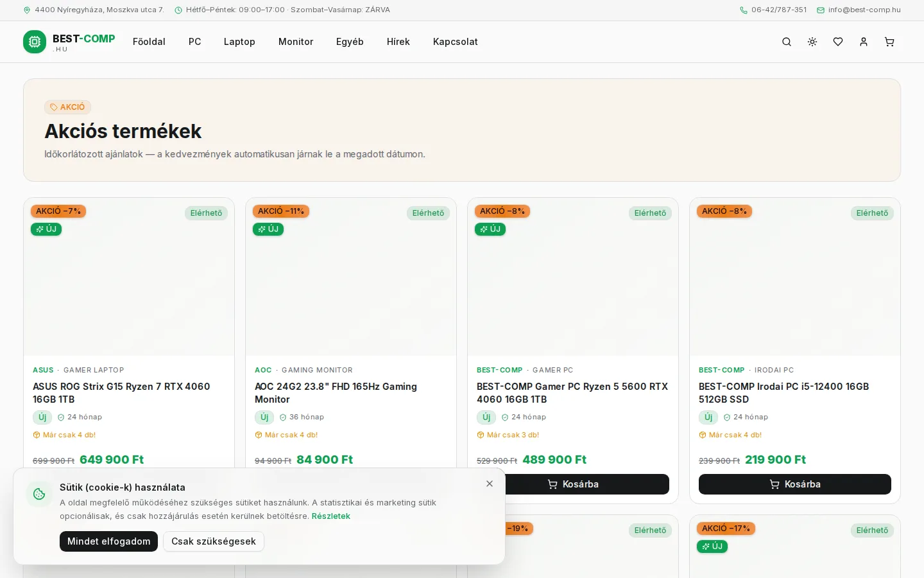This screenshot has width=924, height=578.
Task: Open the Monitor menu item
Action: [x=296, y=42]
